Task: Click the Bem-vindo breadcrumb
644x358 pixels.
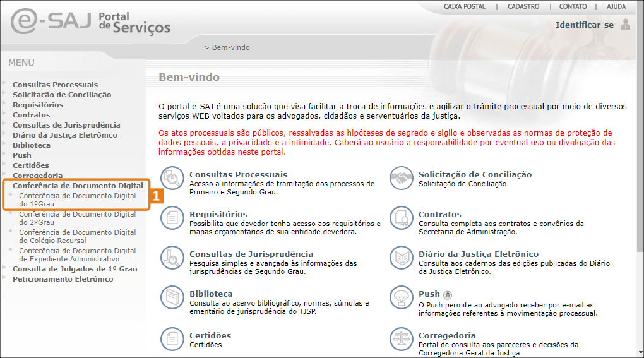Action: tap(231, 47)
